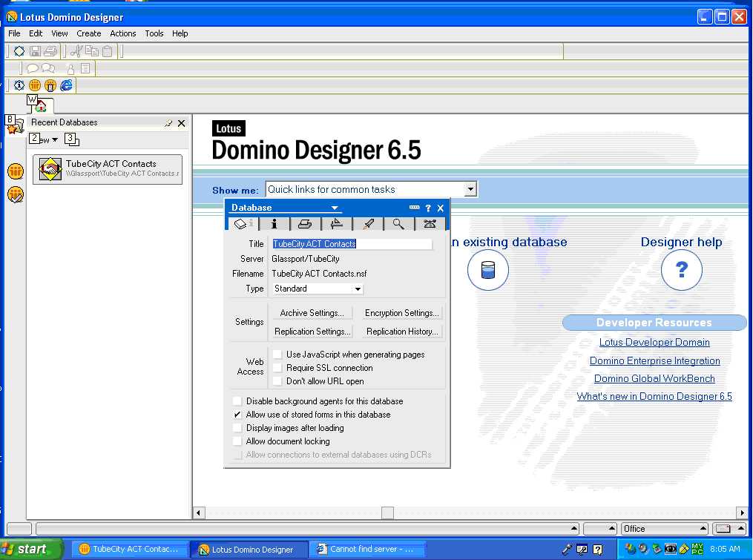
Task: Switch to the Basics book tab
Action: (x=242, y=224)
